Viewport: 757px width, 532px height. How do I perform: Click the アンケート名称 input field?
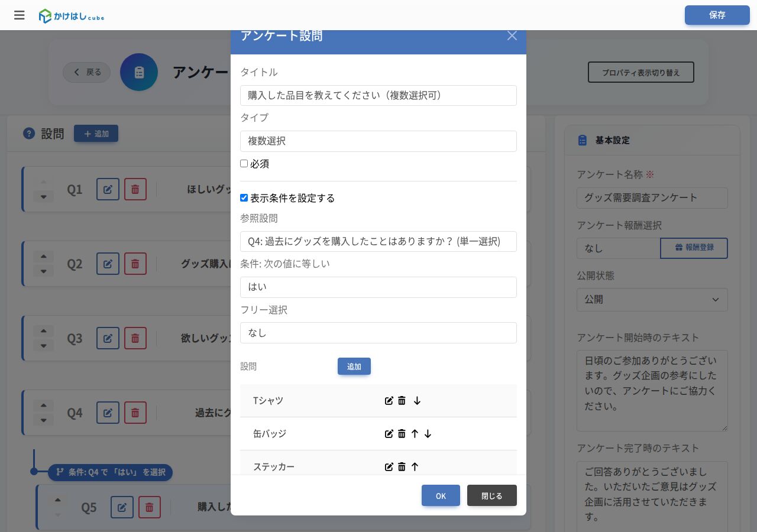[x=652, y=198]
